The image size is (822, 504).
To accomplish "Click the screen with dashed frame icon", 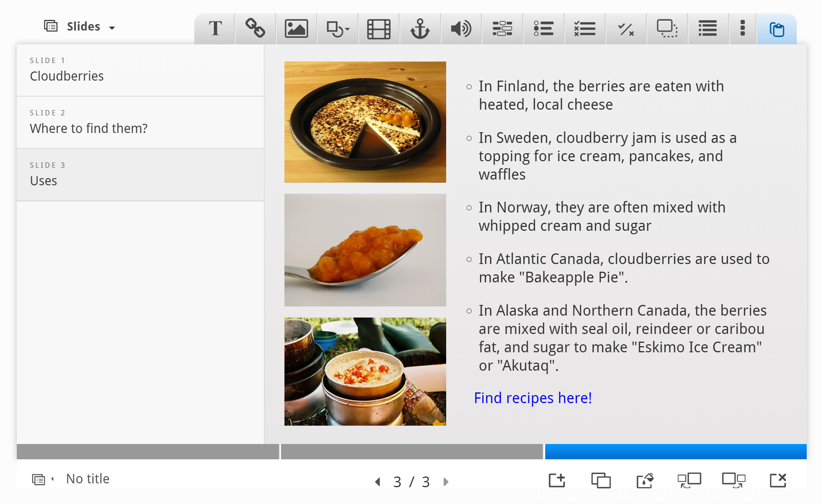I will click(x=667, y=29).
